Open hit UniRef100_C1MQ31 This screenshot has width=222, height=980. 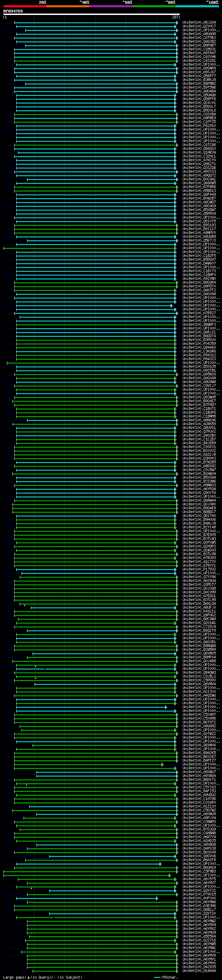[x=199, y=49]
